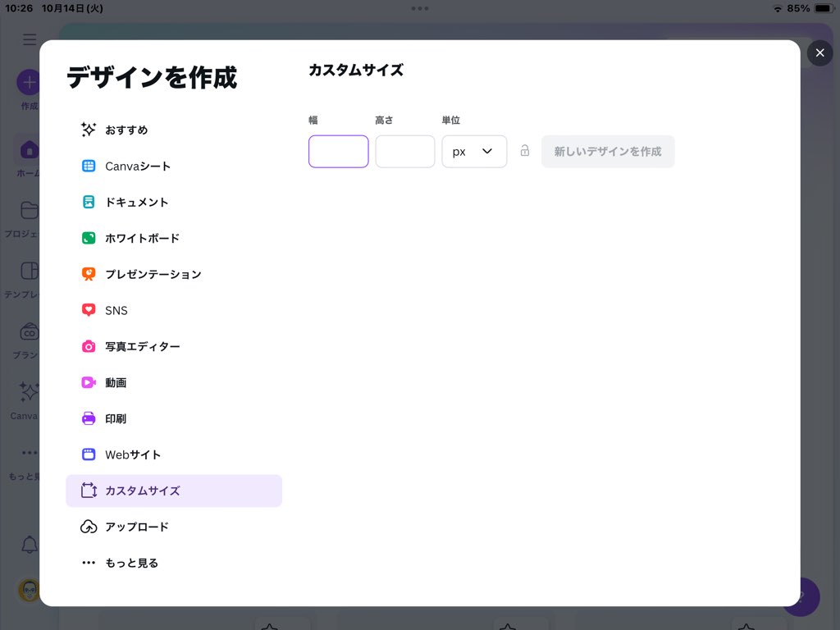Click the 幅 width input field
This screenshot has width=840, height=630.
pyautogui.click(x=339, y=152)
